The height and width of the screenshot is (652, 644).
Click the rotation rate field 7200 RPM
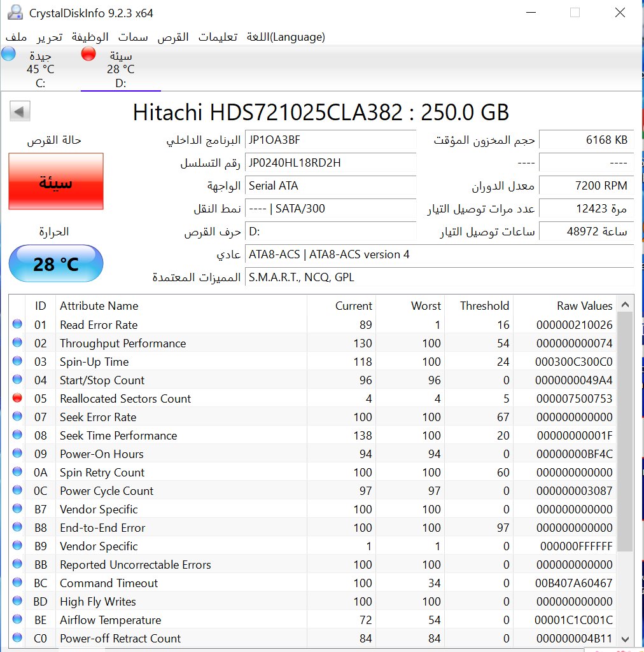587,186
